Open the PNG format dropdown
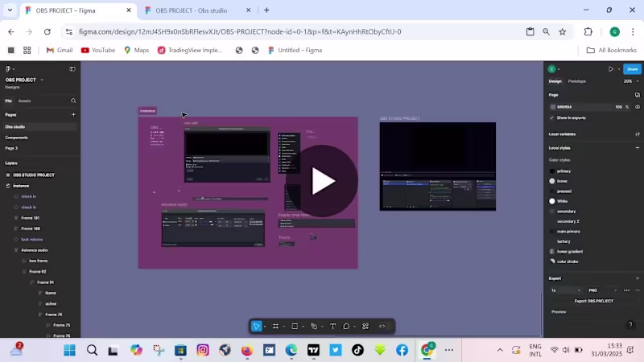The height and width of the screenshot is (362, 644). tap(602, 290)
